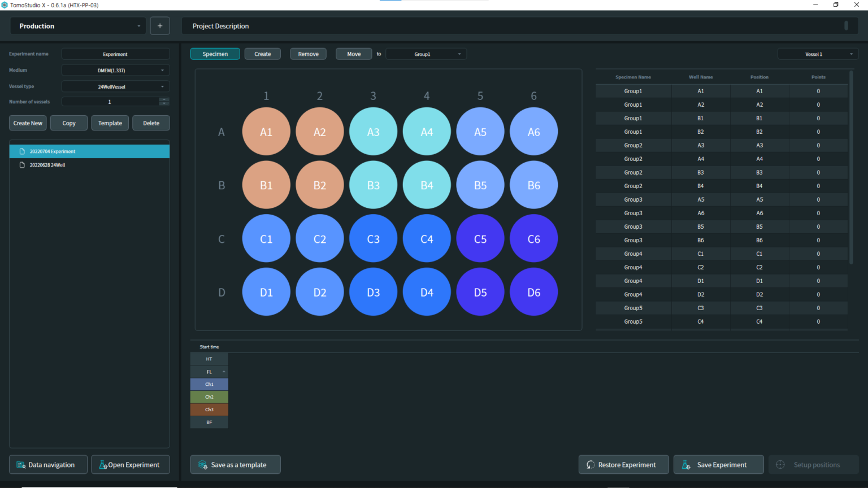868x488 pixels.
Task: Click the Ch2 green channel swatch
Action: [209, 397]
